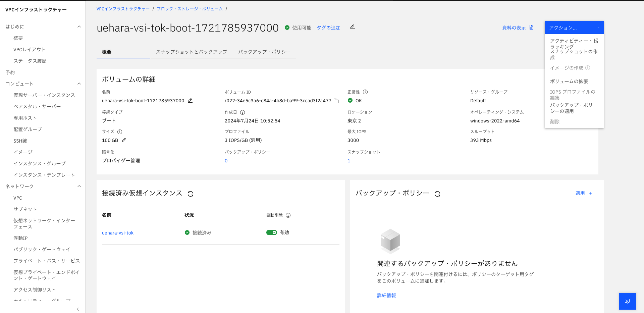This screenshot has width=644, height=313.
Task: Collapse the コンピュート sidebar section
Action: click(79, 84)
